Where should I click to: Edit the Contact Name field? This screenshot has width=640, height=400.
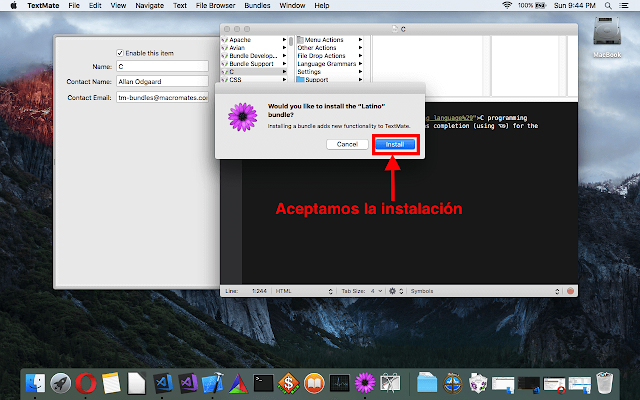tap(162, 81)
